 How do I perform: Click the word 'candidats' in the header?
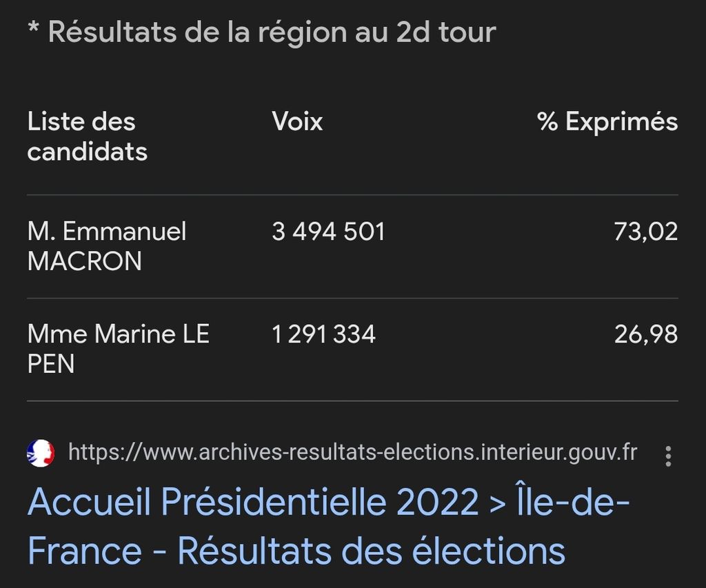(88, 151)
